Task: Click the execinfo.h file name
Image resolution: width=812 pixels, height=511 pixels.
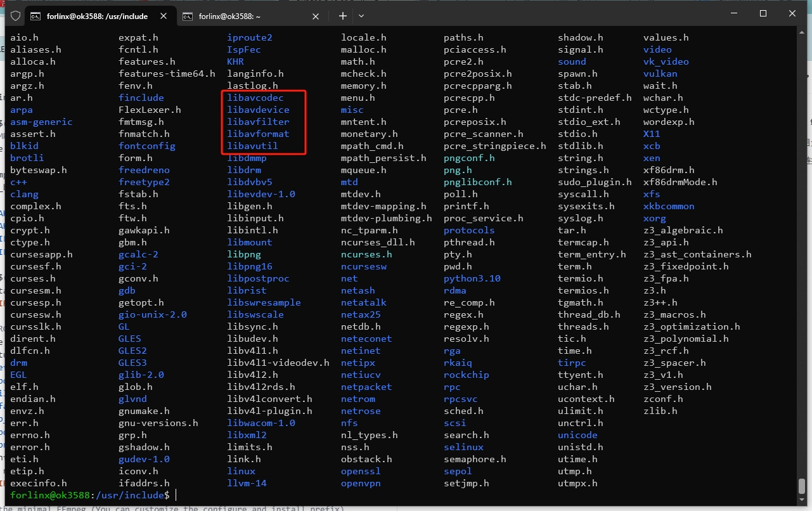Action: click(39, 483)
